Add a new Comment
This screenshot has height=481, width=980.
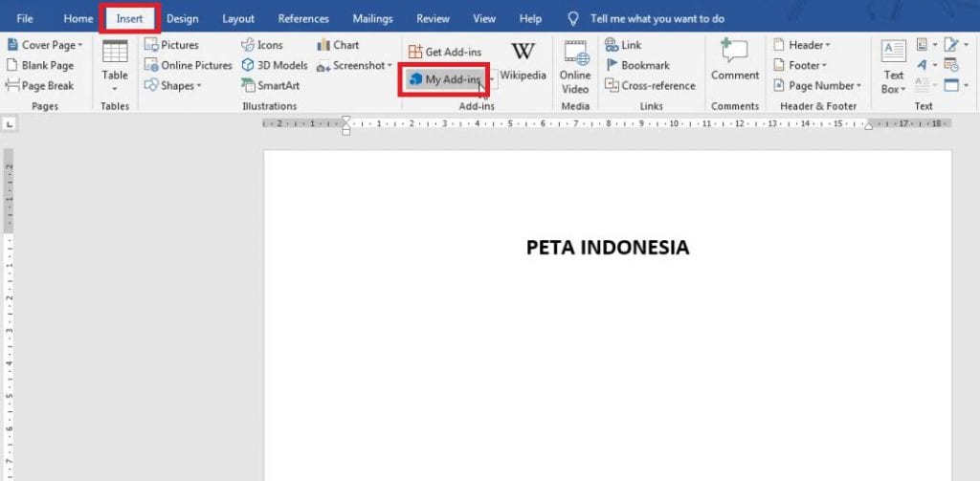tap(735, 61)
